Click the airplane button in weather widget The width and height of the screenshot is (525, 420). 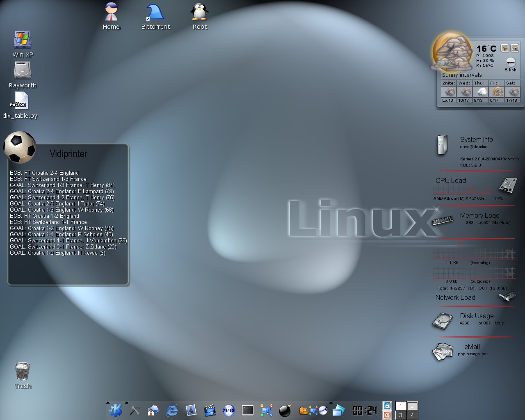(505, 48)
